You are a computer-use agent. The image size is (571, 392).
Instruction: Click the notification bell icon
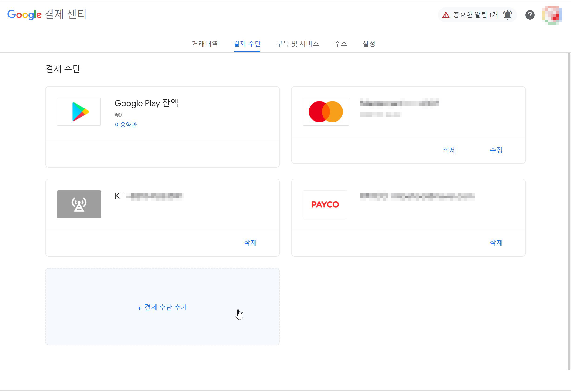(507, 15)
